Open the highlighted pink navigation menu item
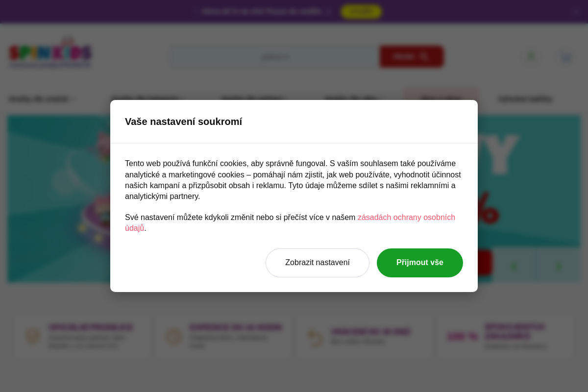 pyautogui.click(x=441, y=99)
